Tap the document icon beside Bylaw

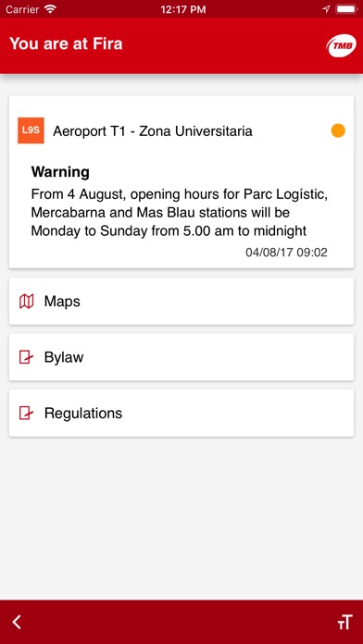tap(26, 357)
